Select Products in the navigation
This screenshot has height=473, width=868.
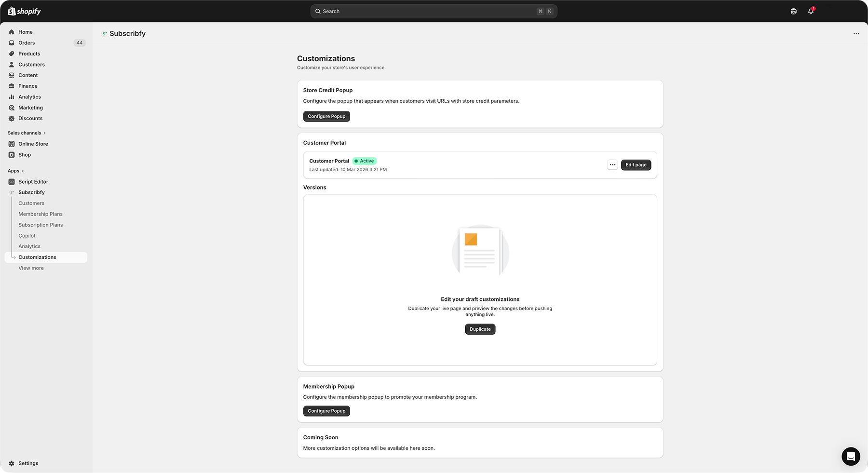click(x=29, y=54)
